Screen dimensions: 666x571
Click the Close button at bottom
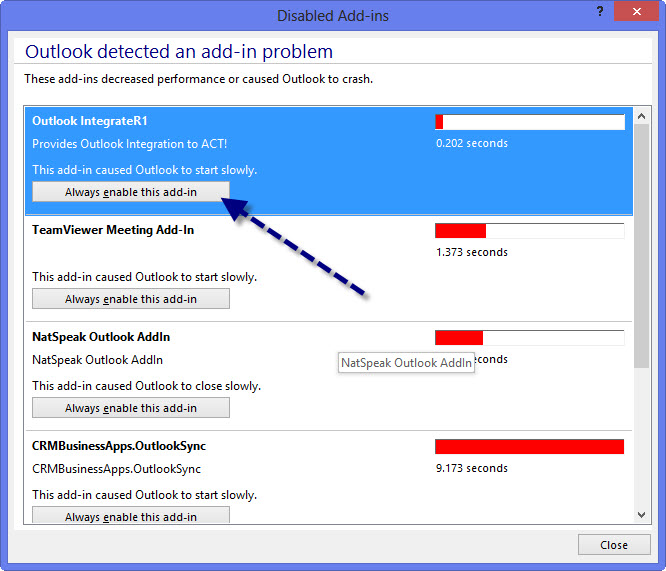click(x=614, y=545)
